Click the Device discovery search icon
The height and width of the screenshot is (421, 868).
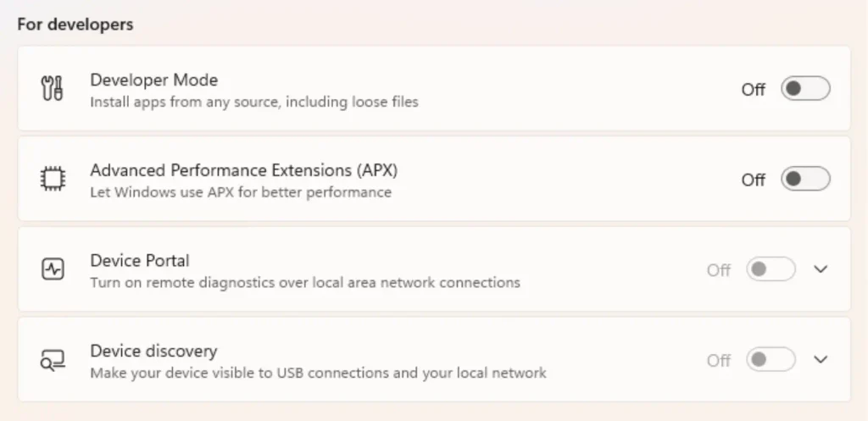[53, 360]
